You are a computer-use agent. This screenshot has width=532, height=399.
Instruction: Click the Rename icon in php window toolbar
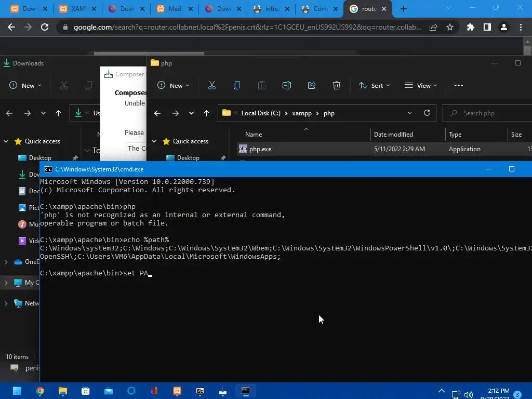point(287,86)
